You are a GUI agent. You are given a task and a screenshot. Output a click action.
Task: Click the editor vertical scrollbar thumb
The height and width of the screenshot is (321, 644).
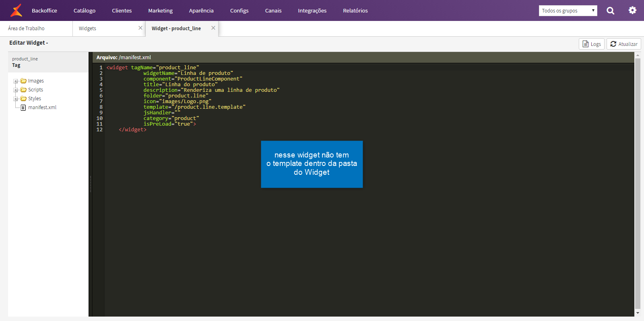(638, 184)
